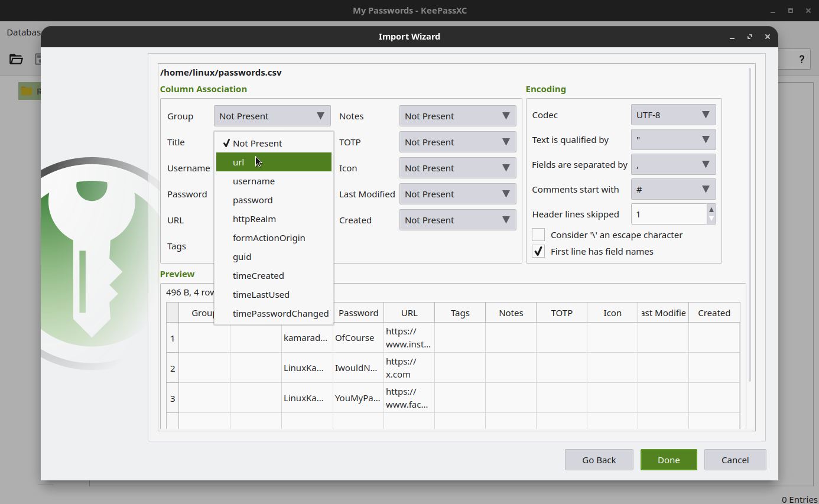This screenshot has width=819, height=504.
Task: Click the IwouldN... password cell
Action: (x=358, y=368)
